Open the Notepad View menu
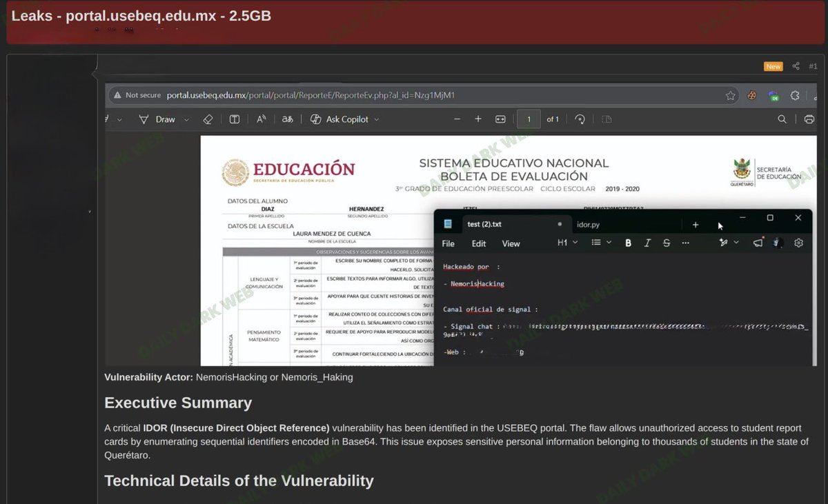Screen dimensions: 828x504 511,243
